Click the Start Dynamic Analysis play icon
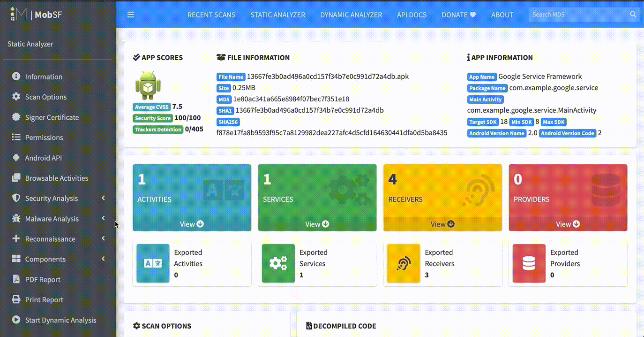 point(16,320)
